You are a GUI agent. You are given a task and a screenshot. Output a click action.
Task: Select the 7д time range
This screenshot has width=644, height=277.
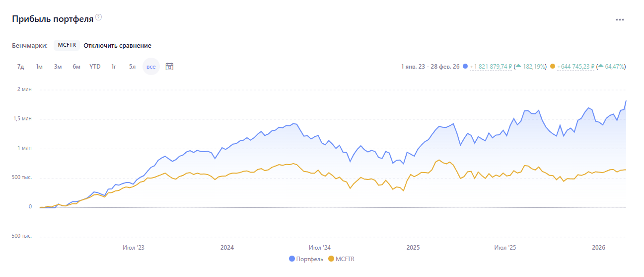point(20,67)
